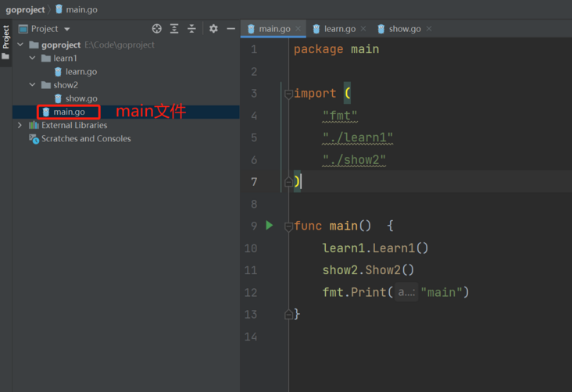The image size is (572, 392).
Task: Close the learn.go editor tab
Action: click(x=363, y=29)
